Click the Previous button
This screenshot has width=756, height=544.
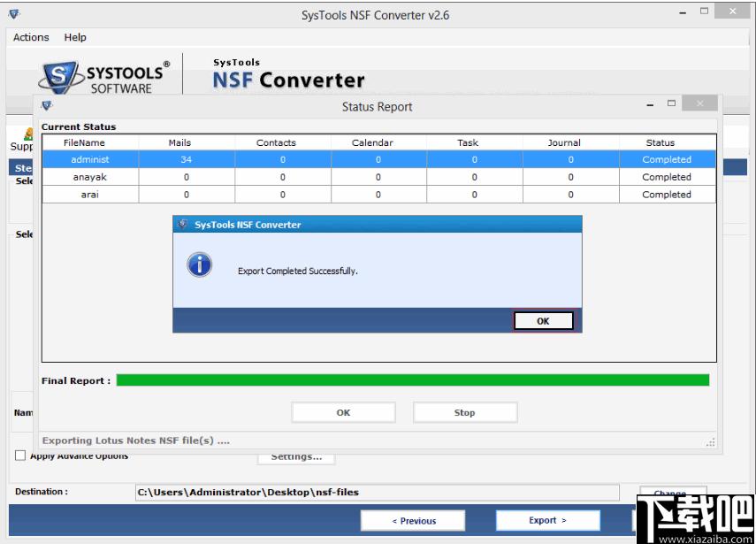point(413,521)
